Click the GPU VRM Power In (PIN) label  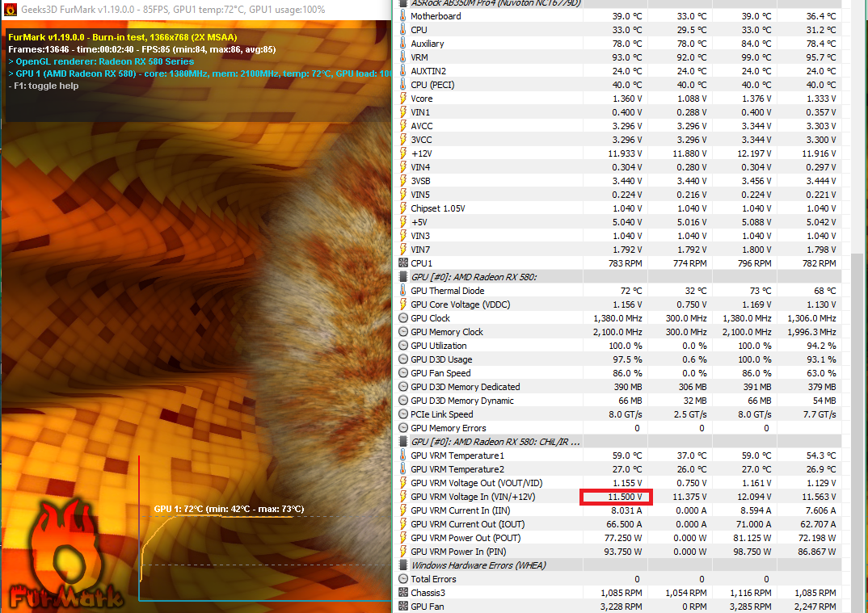[x=458, y=552]
